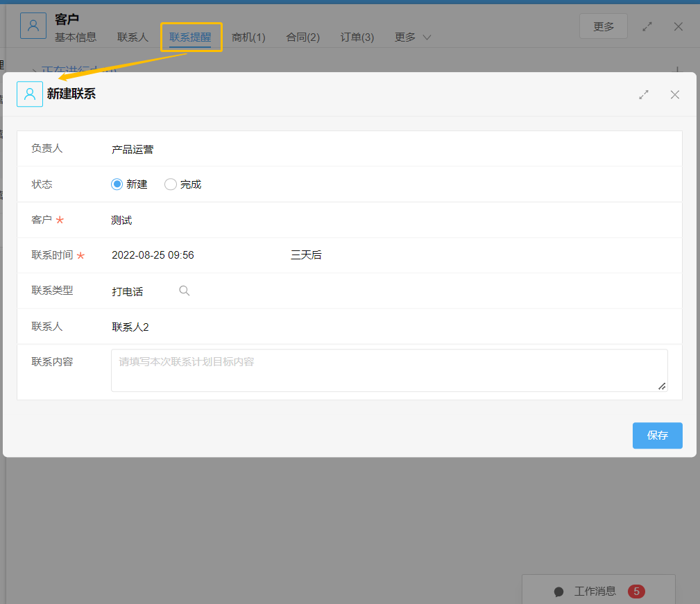Open the 5 unread messages badge
This screenshot has width=700, height=604.
636,592
